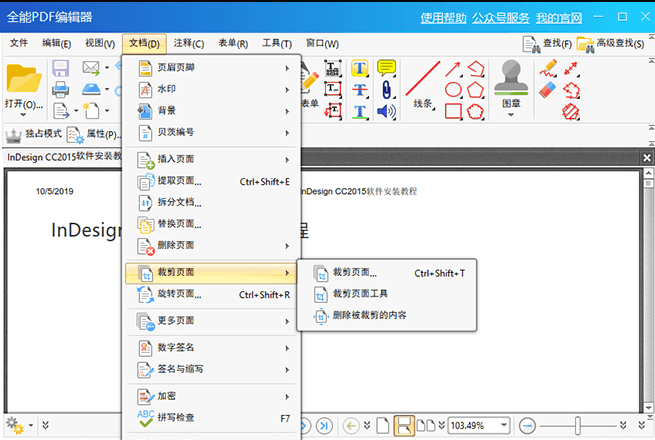Open the 编辑(E) menu
This screenshot has width=655, height=440.
point(57,43)
